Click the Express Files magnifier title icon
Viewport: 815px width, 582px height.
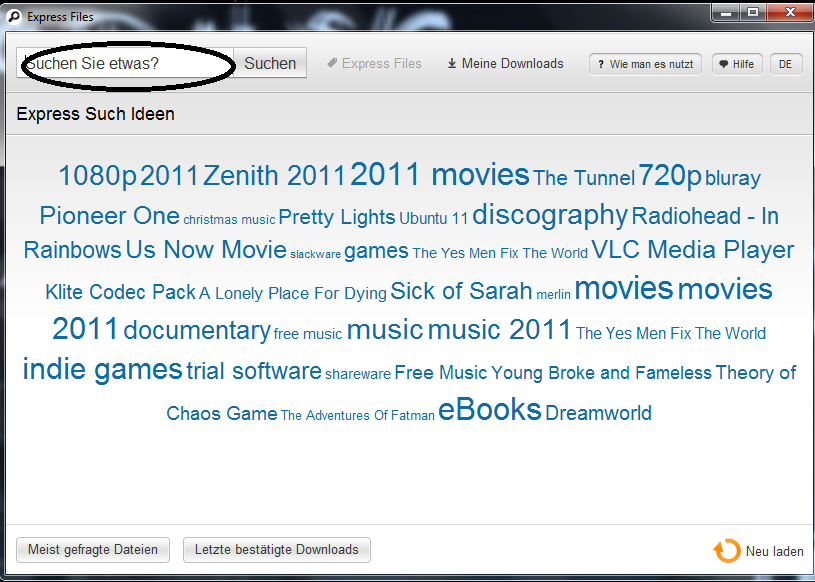coord(14,17)
